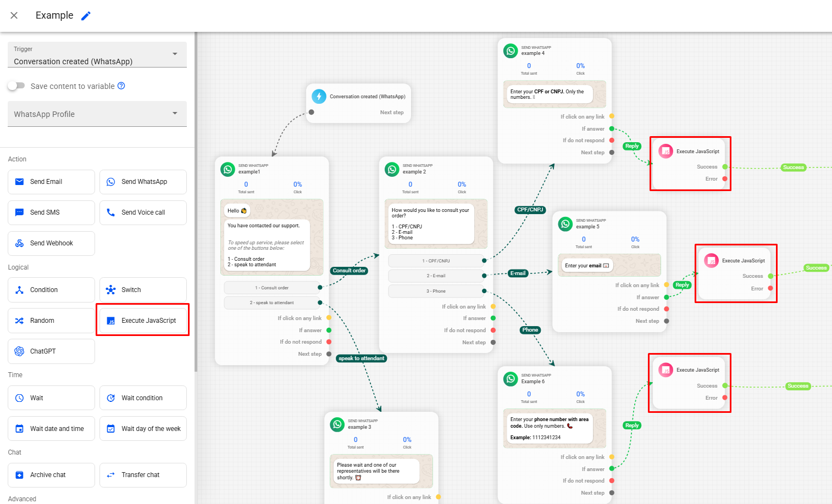Click the Transfer chat button
This screenshot has width=832, height=504.
coord(143,475)
